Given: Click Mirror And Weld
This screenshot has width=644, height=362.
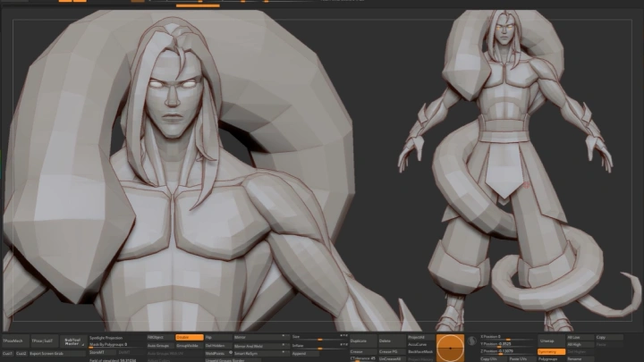Looking at the screenshot, I should click(261, 346).
